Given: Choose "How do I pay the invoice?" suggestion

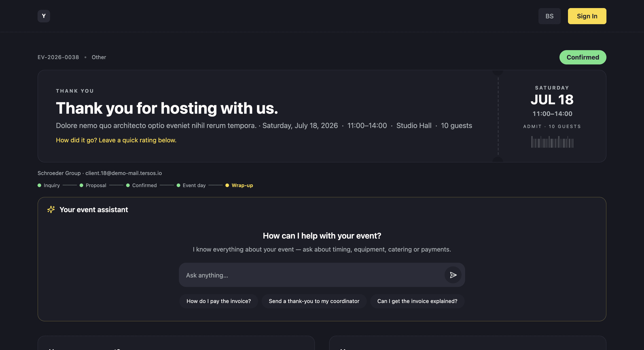Looking at the screenshot, I should pyautogui.click(x=218, y=301).
